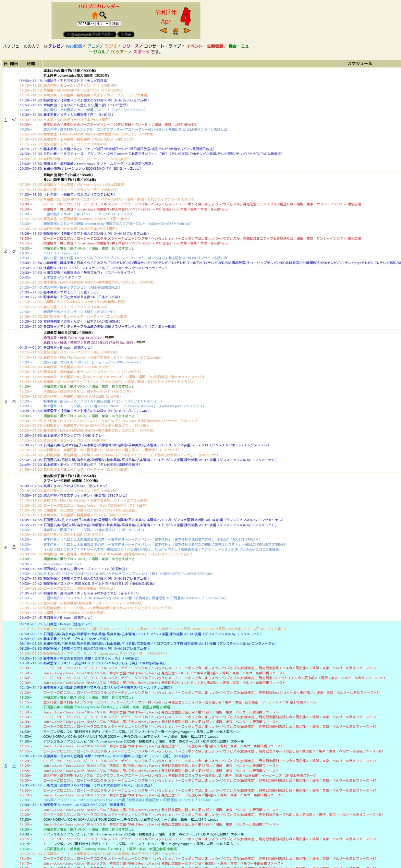The height and width of the screenshot is (868, 401).
Task: Select スマイレージ結成 16周年 entry
Action: pos(71,481)
